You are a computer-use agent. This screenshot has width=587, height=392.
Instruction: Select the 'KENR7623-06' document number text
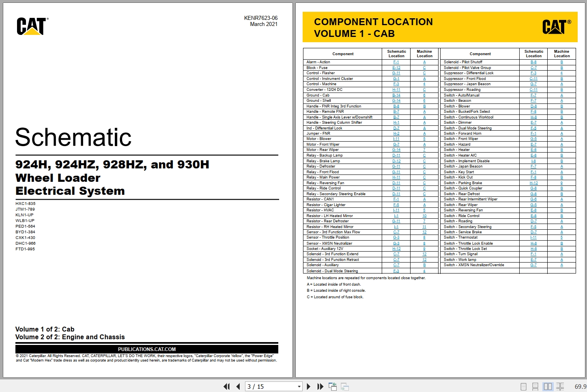pyautogui.click(x=261, y=18)
